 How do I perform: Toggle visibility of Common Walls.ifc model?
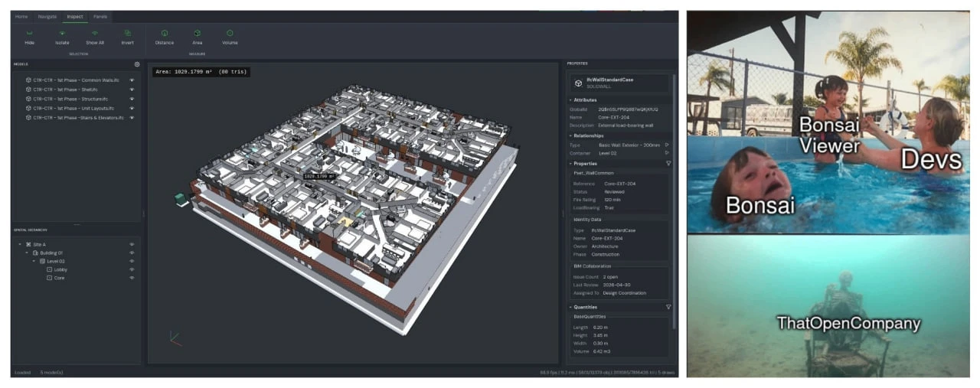tap(132, 80)
